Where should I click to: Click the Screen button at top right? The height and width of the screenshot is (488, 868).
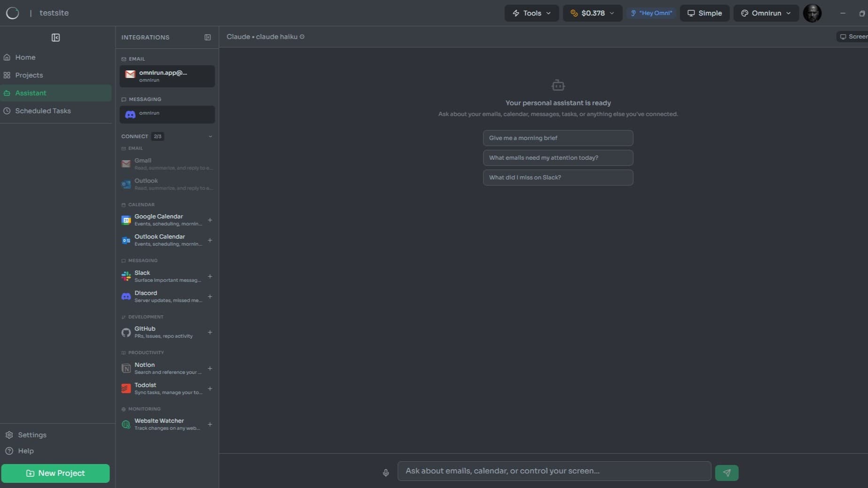(852, 37)
